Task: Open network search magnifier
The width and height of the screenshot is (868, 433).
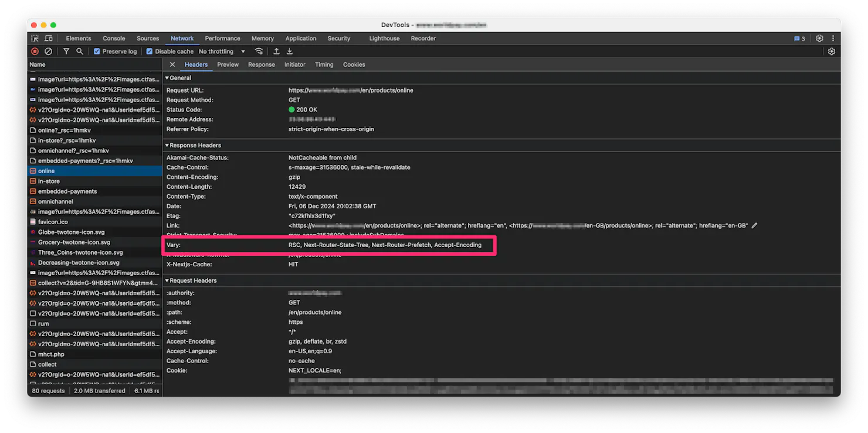Action: [80, 52]
